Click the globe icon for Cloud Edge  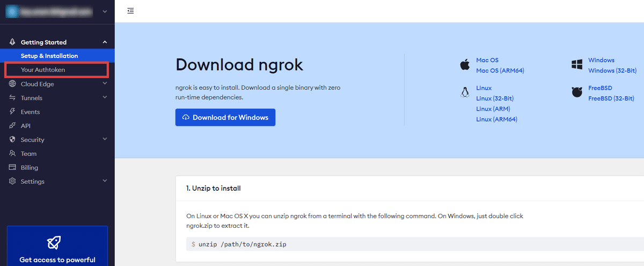(x=12, y=84)
